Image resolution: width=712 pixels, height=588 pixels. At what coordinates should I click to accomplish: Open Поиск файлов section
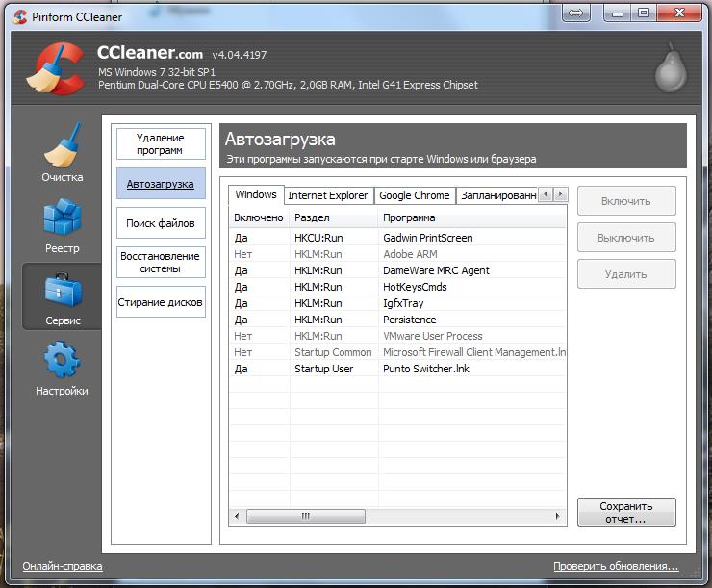point(161,223)
